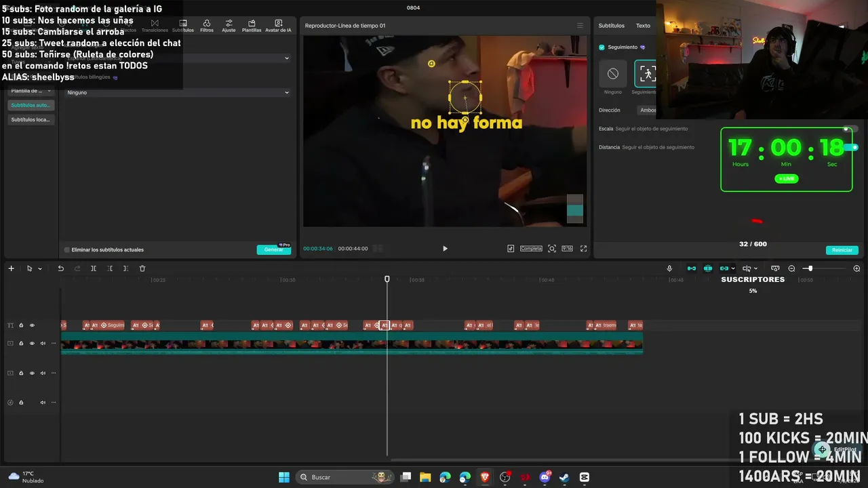
Task: Toggle auto snapping in timeline
Action: pos(708,268)
